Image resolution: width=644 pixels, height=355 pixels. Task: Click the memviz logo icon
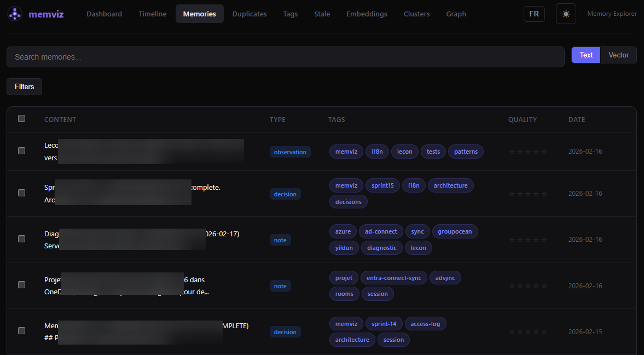tap(15, 14)
